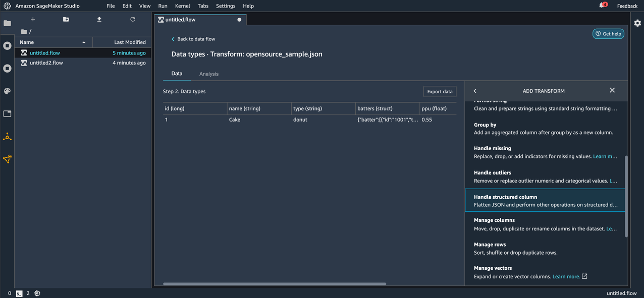The image size is (644, 298).
Task: Click the batters JSON struct cell
Action: point(387,120)
